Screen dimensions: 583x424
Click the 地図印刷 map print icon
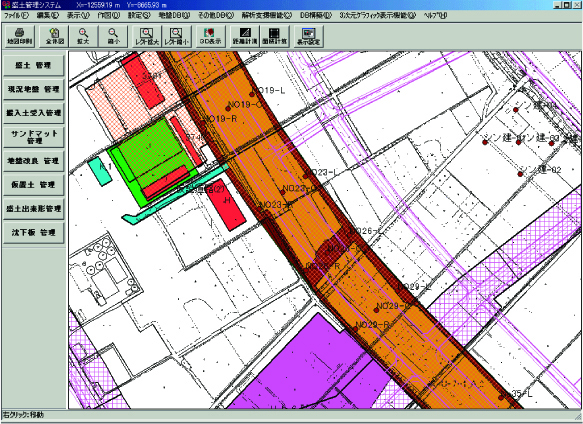coord(20,36)
